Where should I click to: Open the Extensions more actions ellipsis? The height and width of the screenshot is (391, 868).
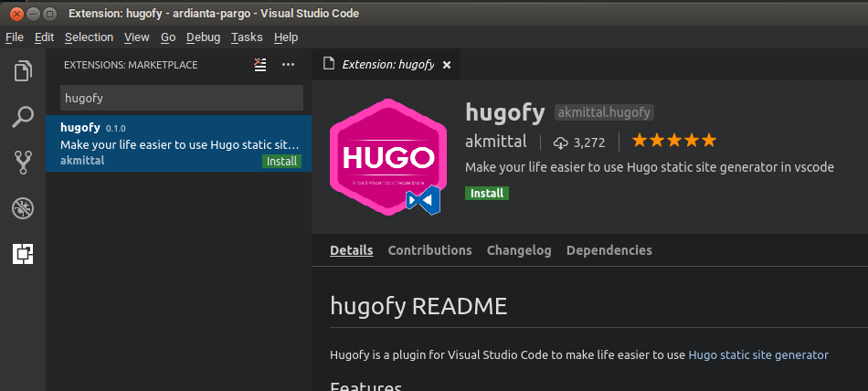(x=288, y=65)
